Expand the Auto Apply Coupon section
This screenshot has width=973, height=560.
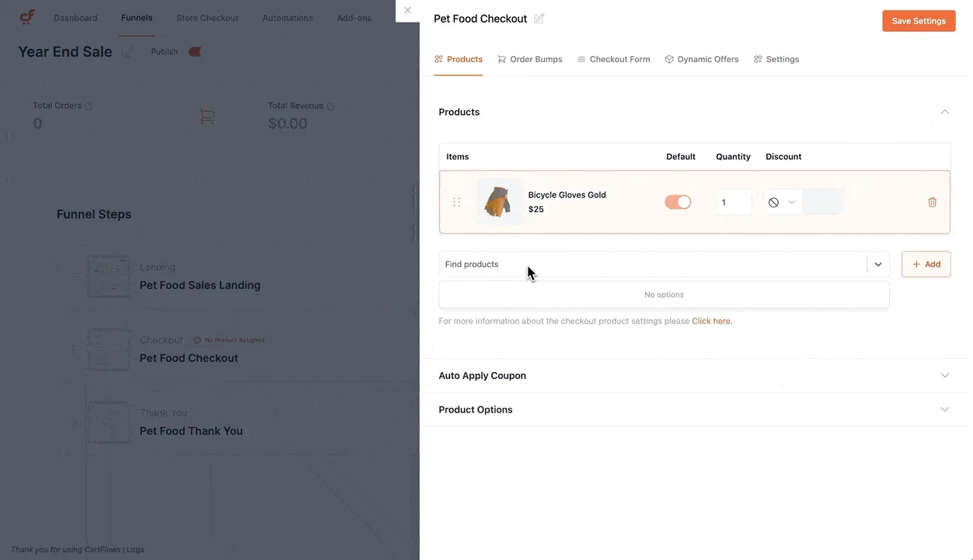pos(945,375)
